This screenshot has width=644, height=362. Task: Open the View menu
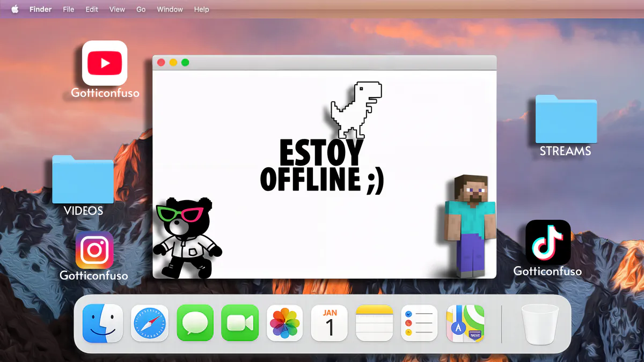(117, 9)
